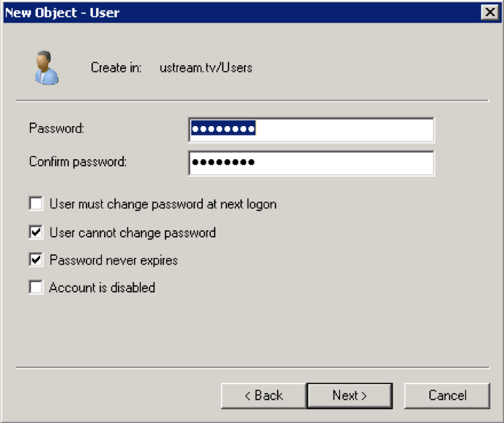Proceed by clicking Next button

(x=349, y=396)
